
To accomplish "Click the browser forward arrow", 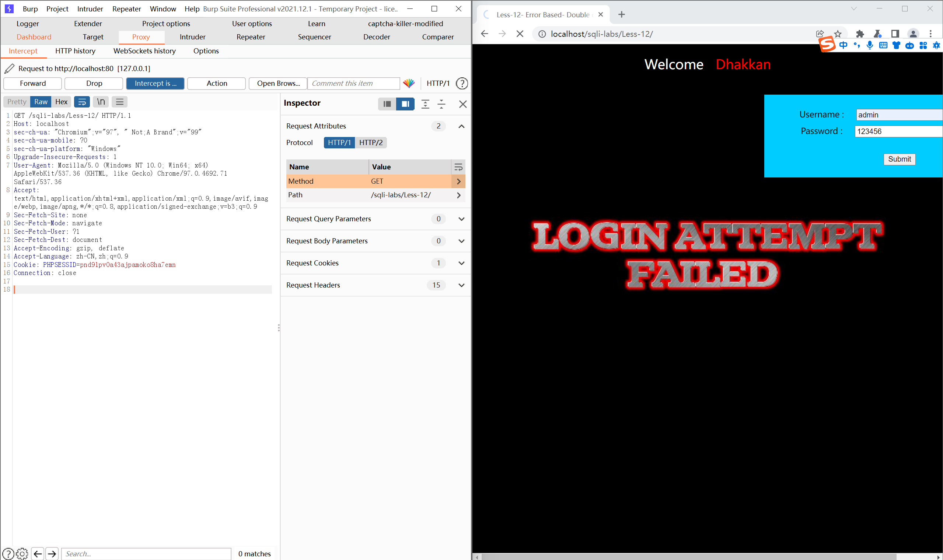I will pos(502,34).
